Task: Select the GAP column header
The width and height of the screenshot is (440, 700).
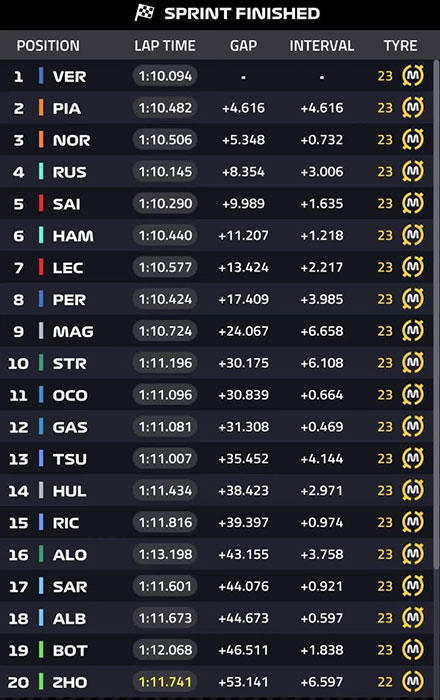Action: (x=243, y=46)
